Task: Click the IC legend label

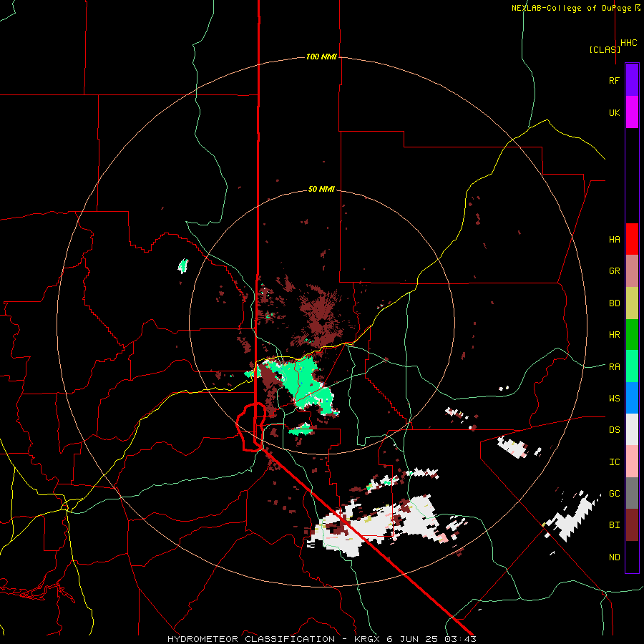Action: [615, 462]
